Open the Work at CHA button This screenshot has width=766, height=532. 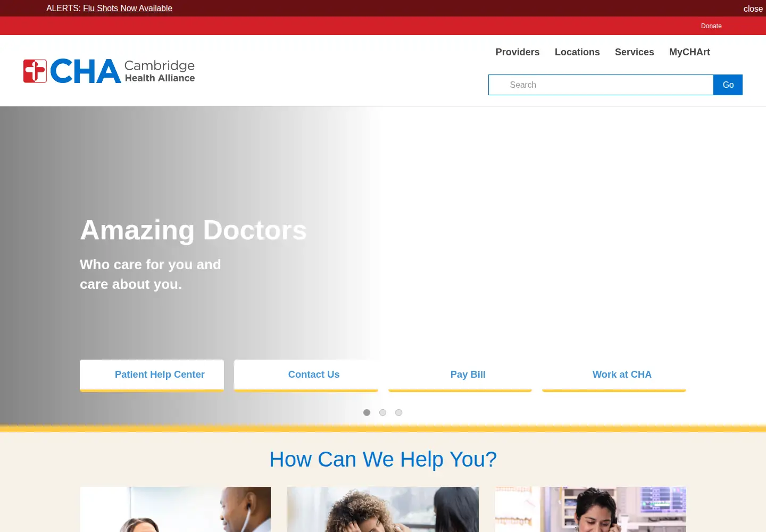[614, 375]
